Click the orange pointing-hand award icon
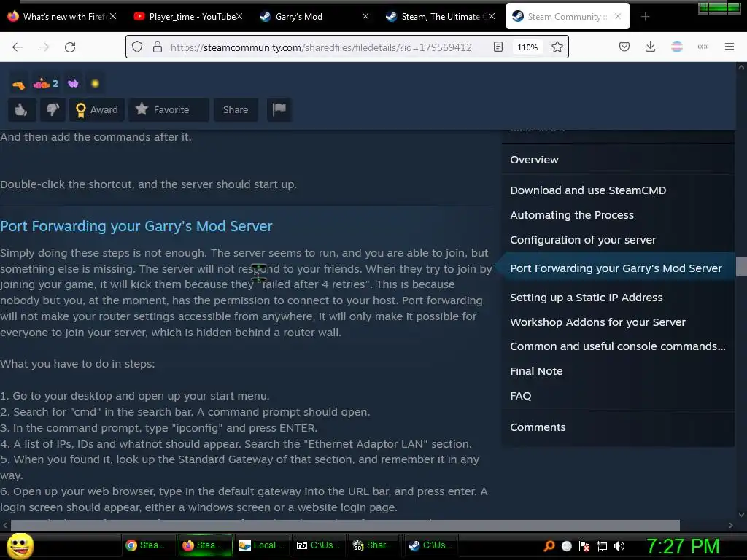747x560 pixels. click(18, 85)
